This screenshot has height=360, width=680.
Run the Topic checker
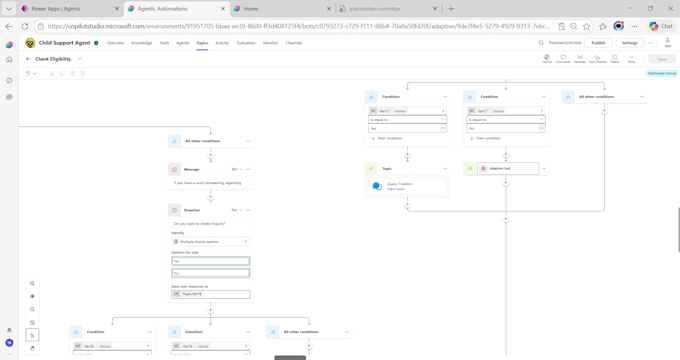pos(597,59)
